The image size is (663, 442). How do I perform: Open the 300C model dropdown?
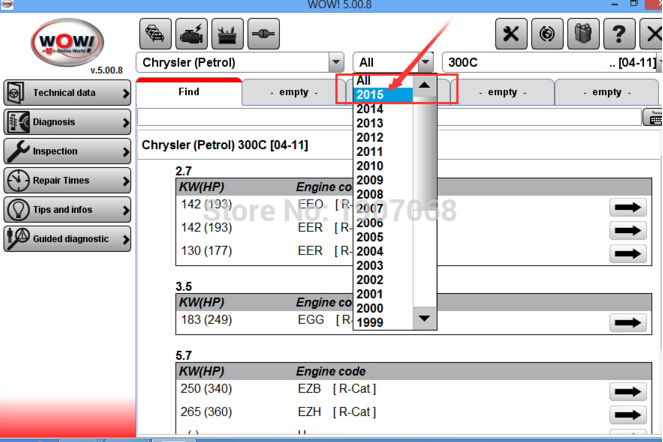point(551,63)
